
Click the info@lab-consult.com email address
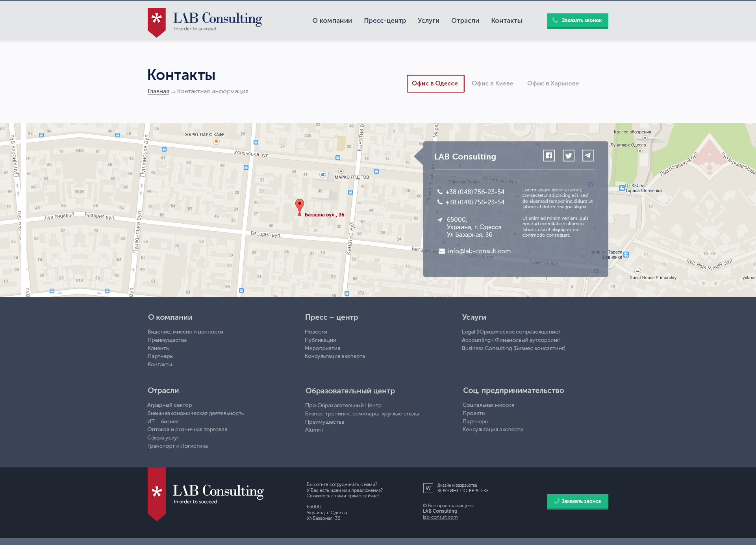click(479, 251)
